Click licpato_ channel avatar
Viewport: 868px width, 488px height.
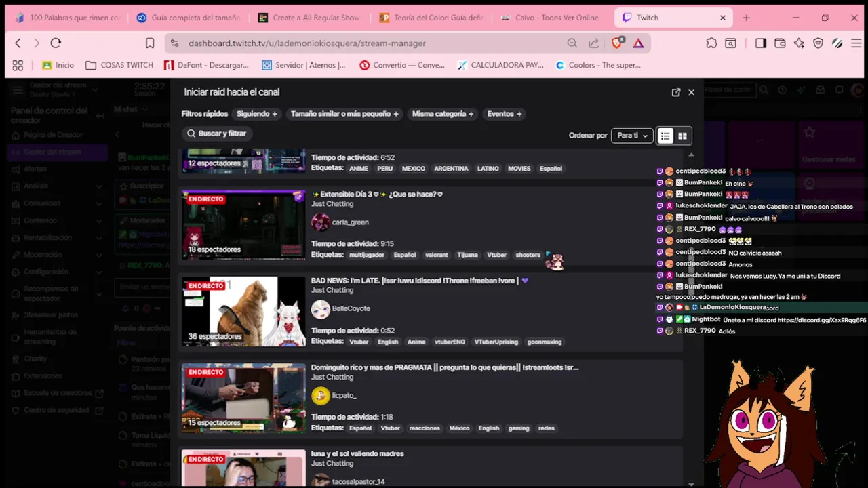[x=321, y=395]
